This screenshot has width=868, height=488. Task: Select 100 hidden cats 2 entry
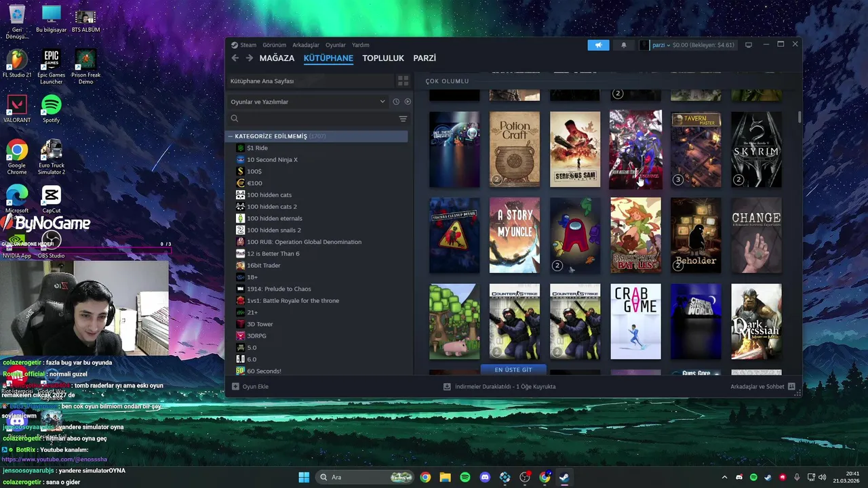[x=271, y=207]
